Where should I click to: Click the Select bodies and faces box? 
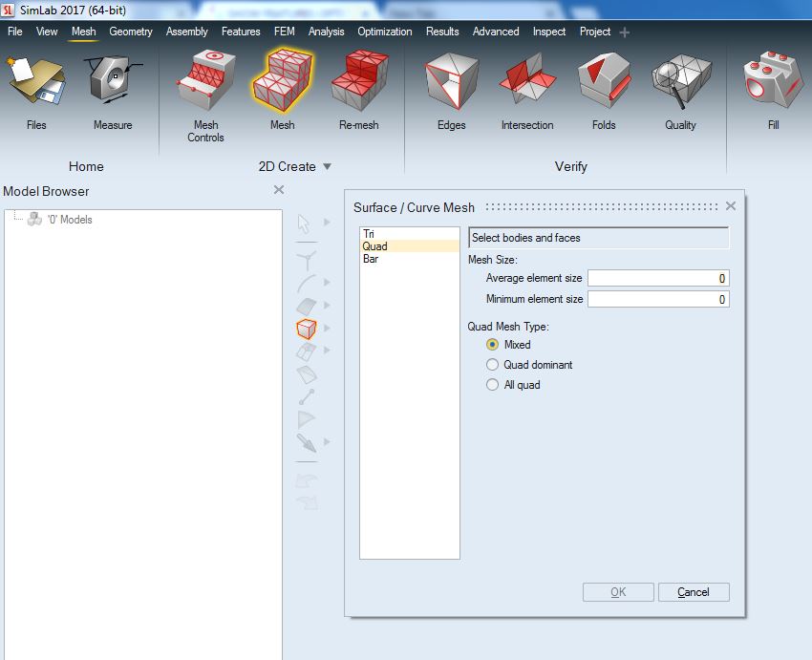click(598, 238)
